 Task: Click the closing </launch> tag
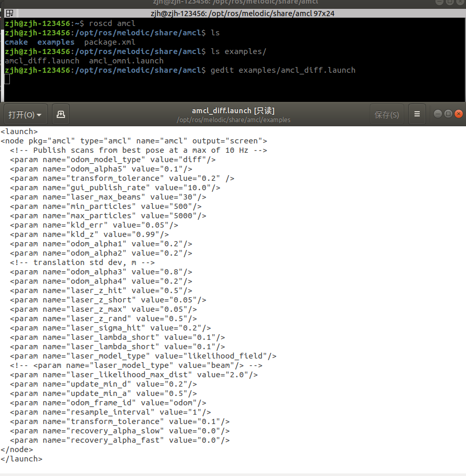tap(21, 459)
